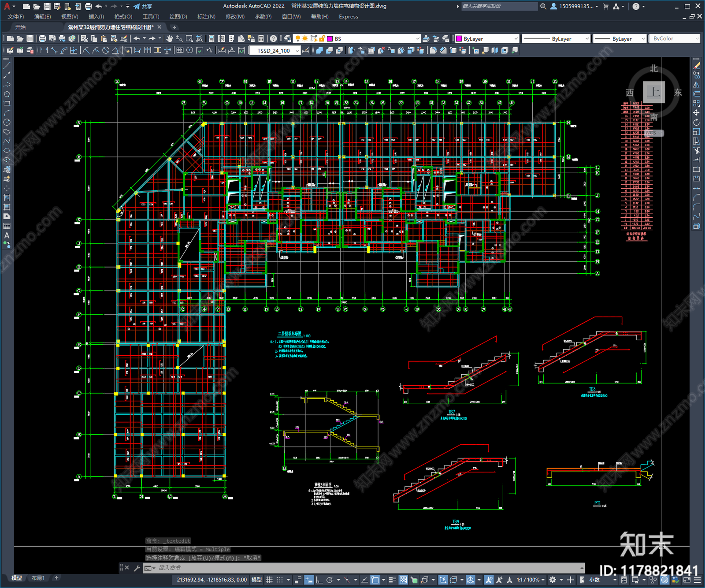This screenshot has width=705, height=588.
Task: Open the account 1505999135... menu
Action: coord(574,6)
